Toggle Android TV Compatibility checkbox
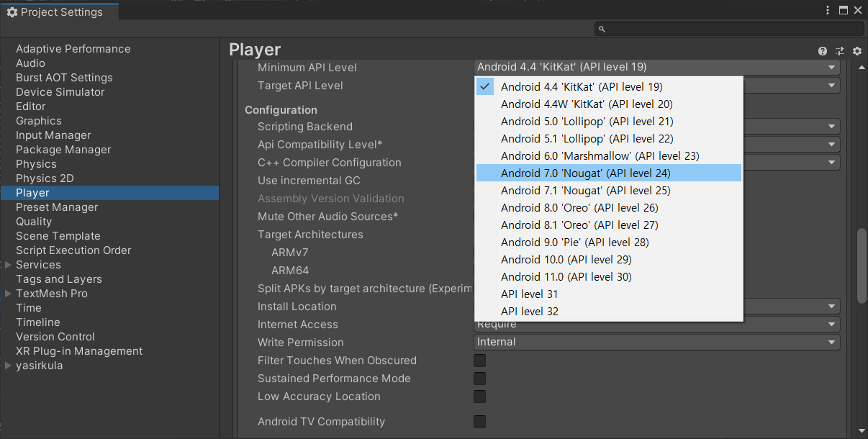Image resolution: width=868 pixels, height=439 pixels. tap(479, 422)
